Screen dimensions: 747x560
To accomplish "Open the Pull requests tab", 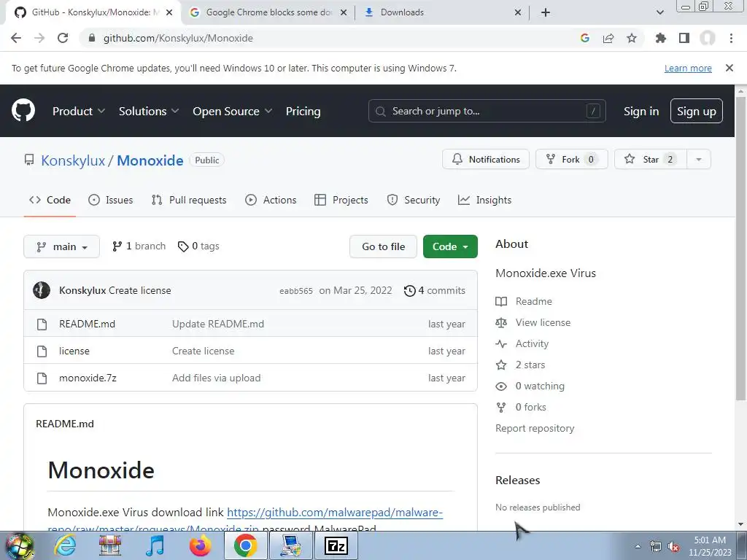I will coord(189,200).
